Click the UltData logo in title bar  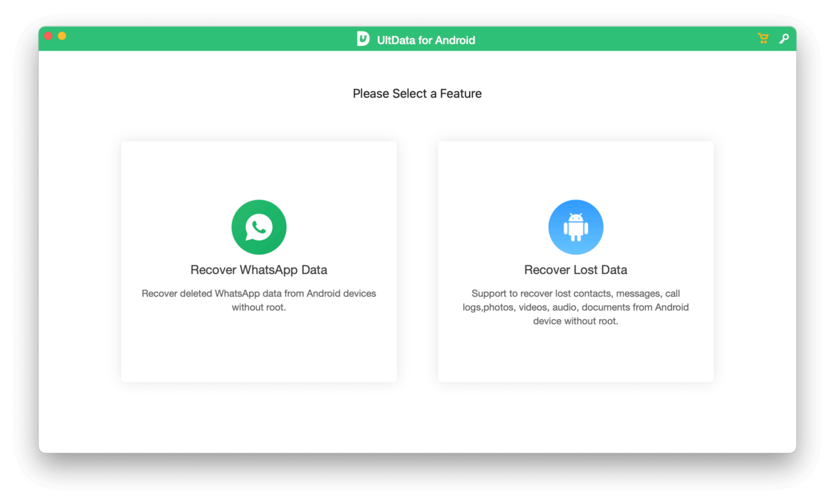click(x=363, y=39)
